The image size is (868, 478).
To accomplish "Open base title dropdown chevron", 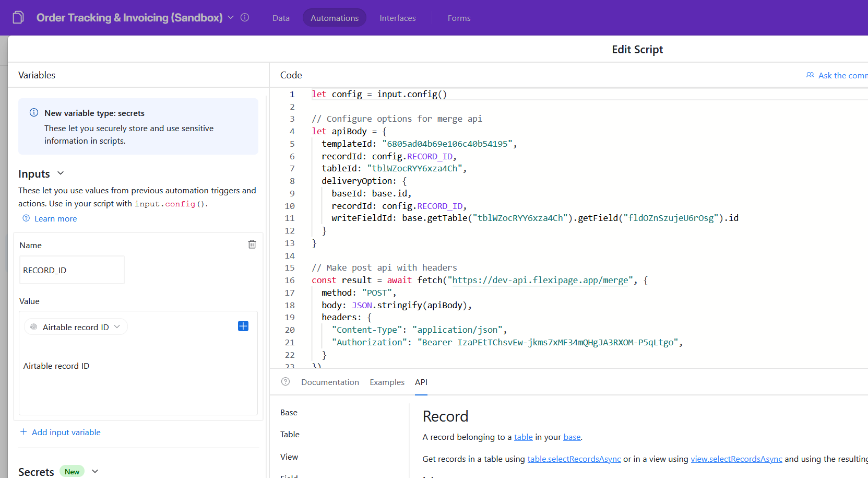I will click(x=231, y=17).
